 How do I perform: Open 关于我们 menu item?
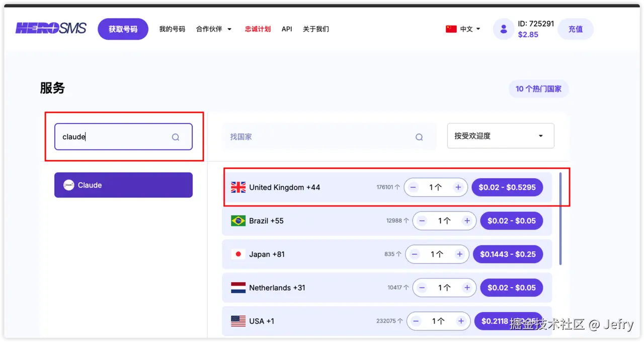[316, 29]
